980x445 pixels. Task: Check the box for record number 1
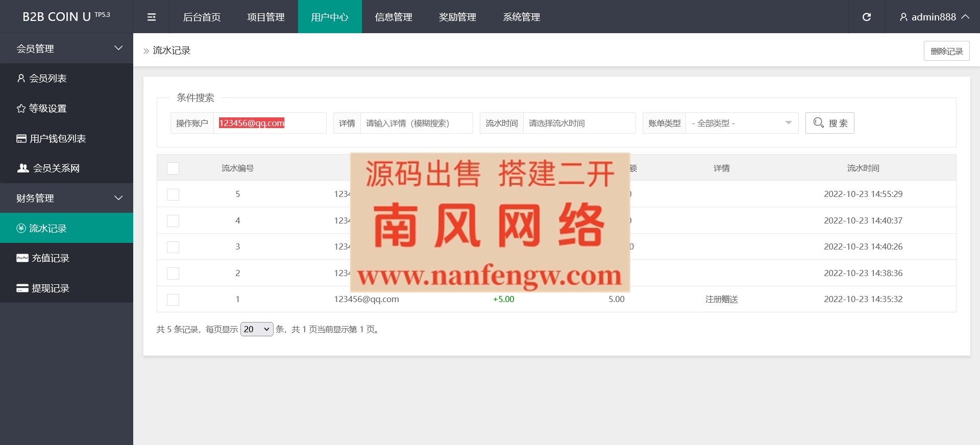[x=173, y=300]
